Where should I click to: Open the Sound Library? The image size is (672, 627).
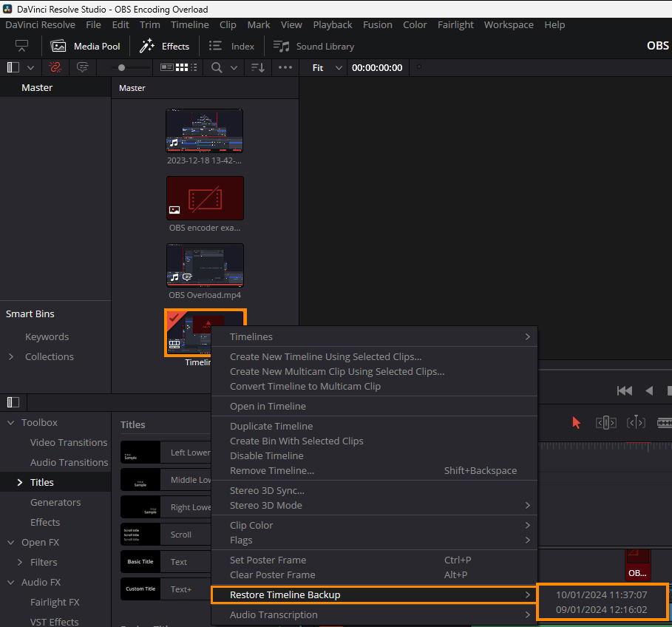tap(313, 47)
